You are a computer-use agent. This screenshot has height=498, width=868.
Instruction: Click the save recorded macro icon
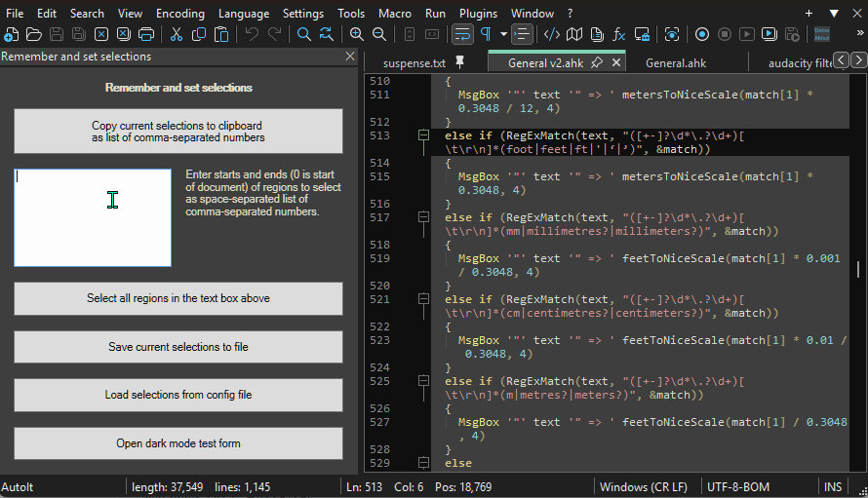click(x=792, y=34)
